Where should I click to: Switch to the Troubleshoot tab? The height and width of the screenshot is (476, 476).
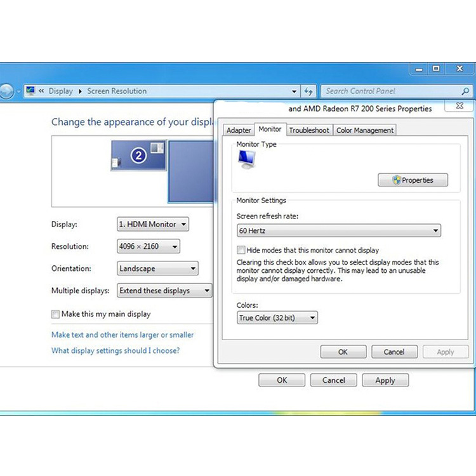point(309,130)
